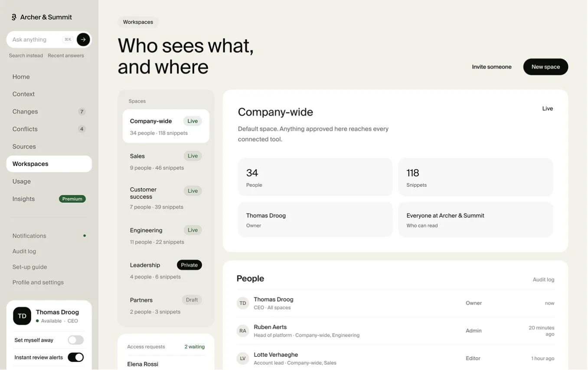Submit query with the arrow button
Image resolution: width=588 pixels, height=370 pixels.
83,39
